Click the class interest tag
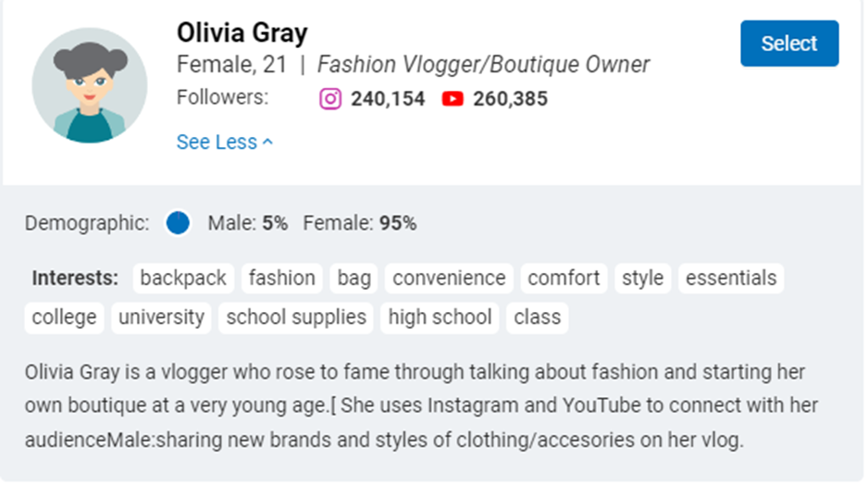 pyautogui.click(x=537, y=318)
